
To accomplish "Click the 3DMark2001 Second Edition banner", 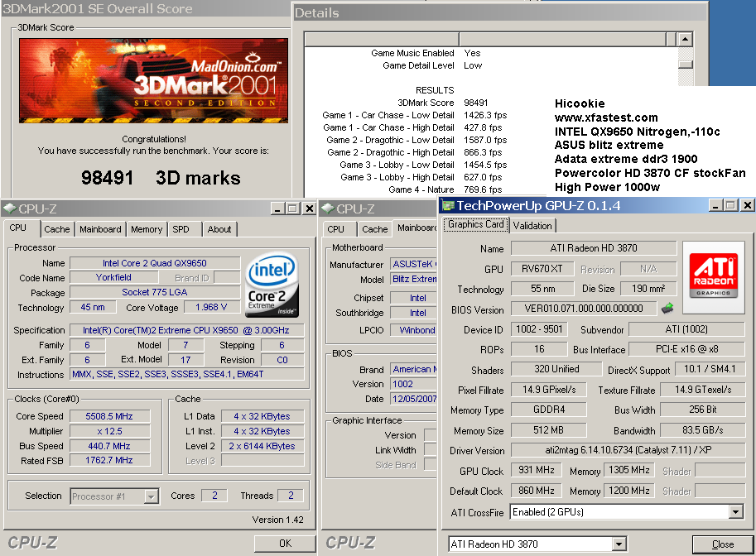I will [153, 80].
